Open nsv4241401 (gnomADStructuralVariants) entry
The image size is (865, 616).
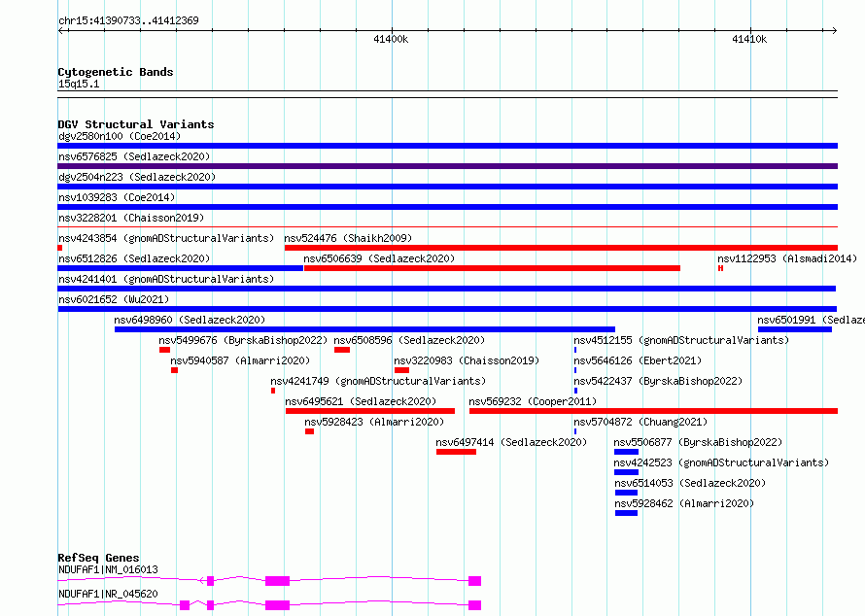coord(166,279)
